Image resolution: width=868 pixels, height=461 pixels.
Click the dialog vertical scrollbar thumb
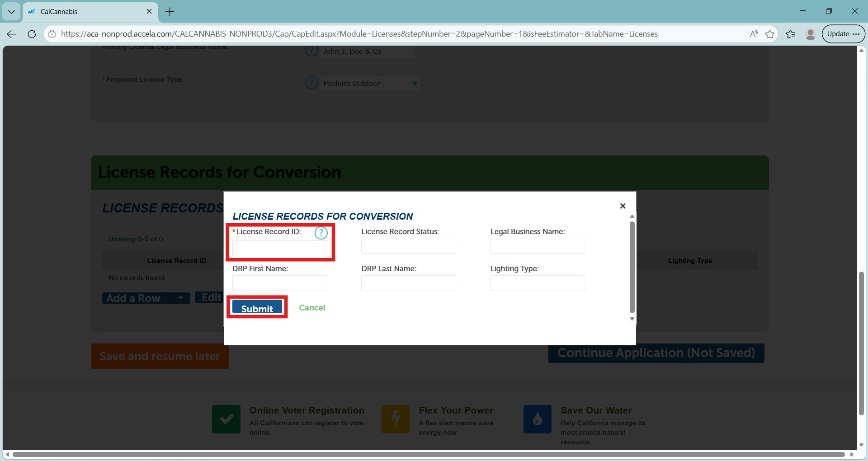[632, 267]
